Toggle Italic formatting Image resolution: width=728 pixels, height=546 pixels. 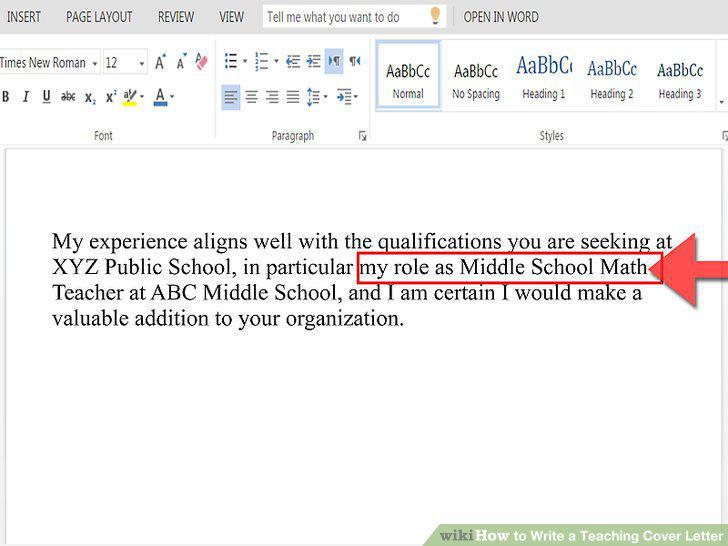point(26,97)
